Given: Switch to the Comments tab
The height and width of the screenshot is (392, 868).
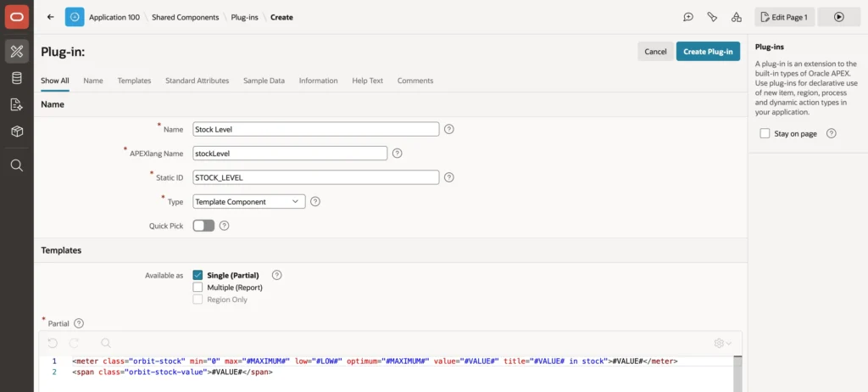Looking at the screenshot, I should pyautogui.click(x=415, y=81).
